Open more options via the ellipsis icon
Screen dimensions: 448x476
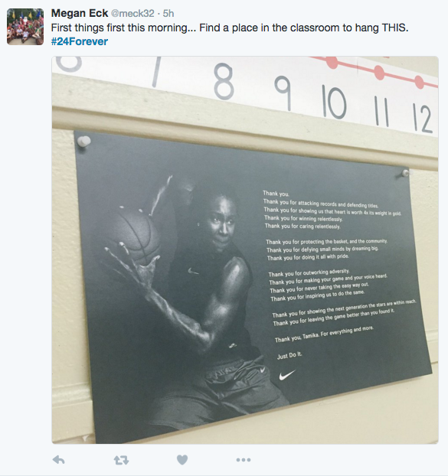click(x=244, y=460)
